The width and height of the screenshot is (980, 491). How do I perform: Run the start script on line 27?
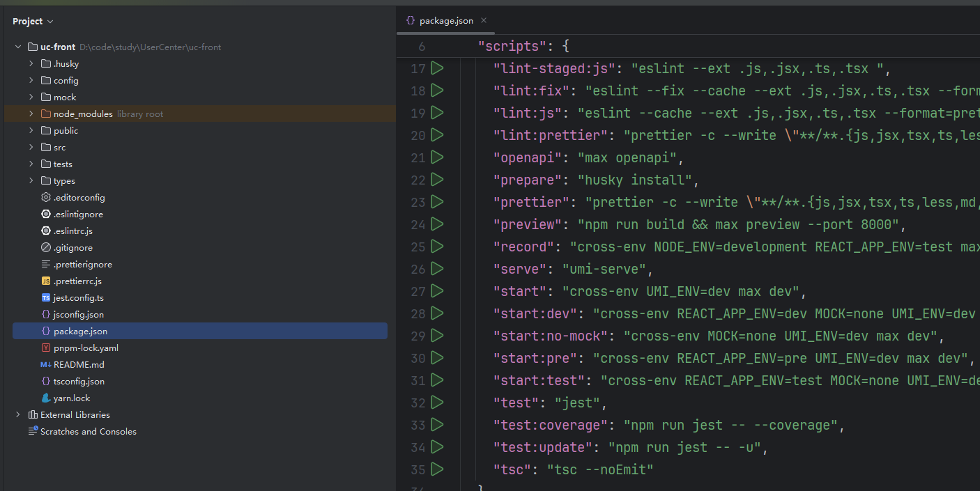437,291
